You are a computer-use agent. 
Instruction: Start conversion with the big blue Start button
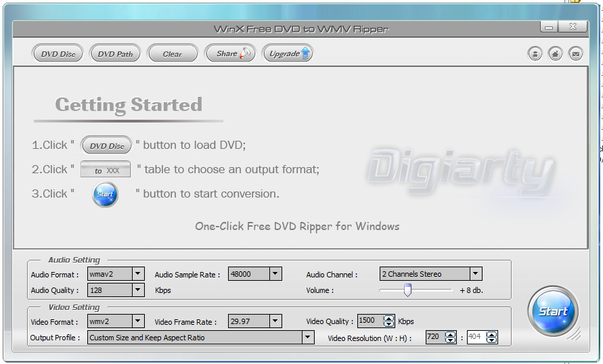[553, 311]
